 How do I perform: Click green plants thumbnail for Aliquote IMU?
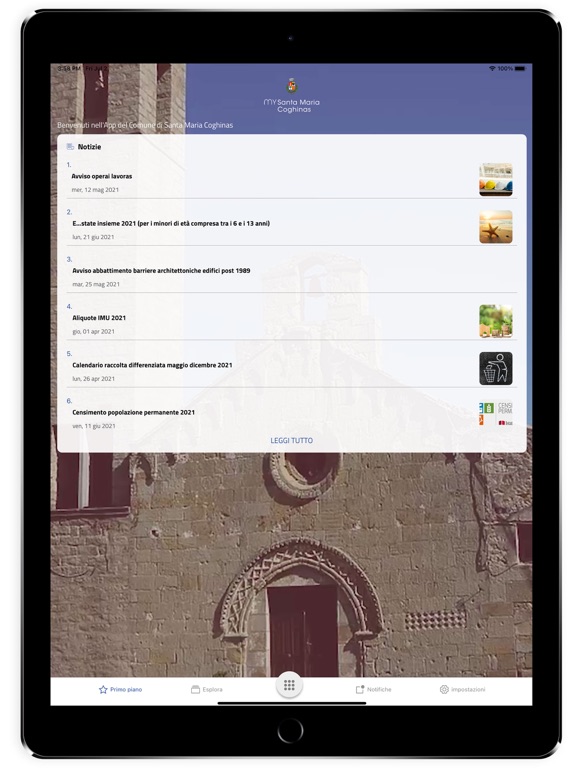click(496, 321)
